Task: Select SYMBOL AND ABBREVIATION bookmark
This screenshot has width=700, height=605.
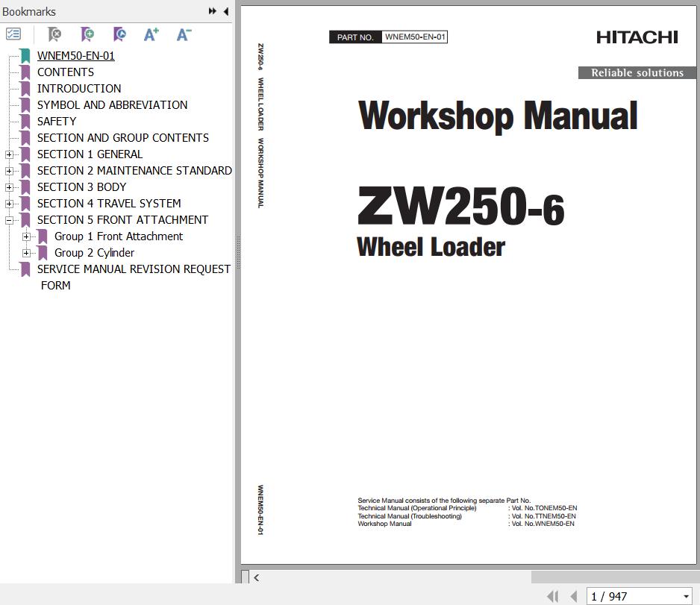Action: coord(112,105)
